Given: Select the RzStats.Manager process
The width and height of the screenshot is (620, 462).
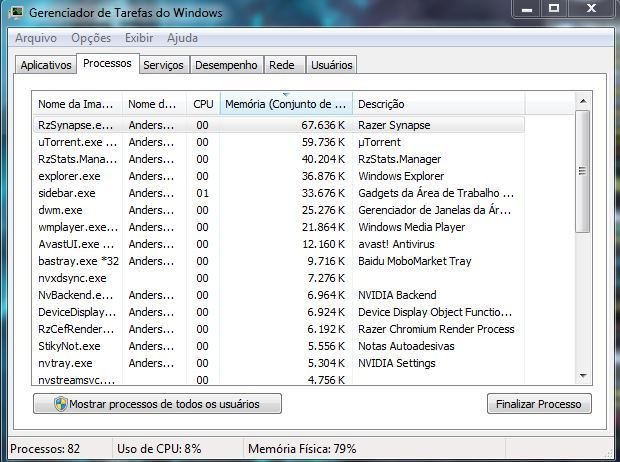Looking at the screenshot, I should click(x=278, y=159).
